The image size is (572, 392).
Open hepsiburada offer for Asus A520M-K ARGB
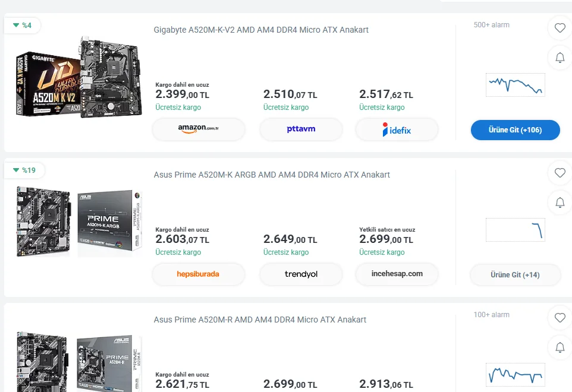199,274
